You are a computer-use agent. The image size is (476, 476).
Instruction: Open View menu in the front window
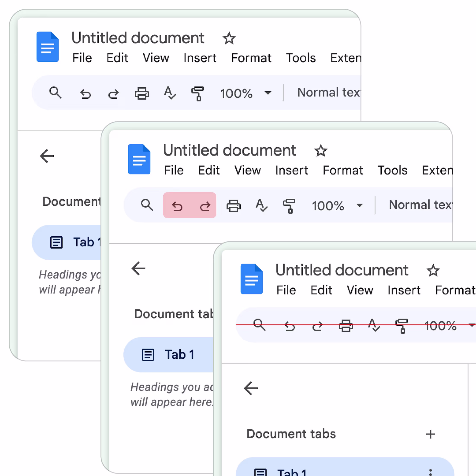click(360, 291)
